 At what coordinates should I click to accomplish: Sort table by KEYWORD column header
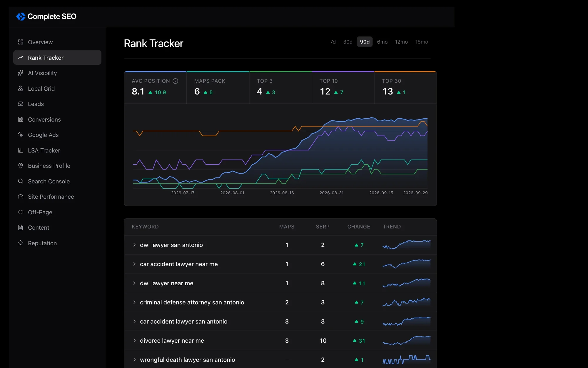[x=145, y=227]
